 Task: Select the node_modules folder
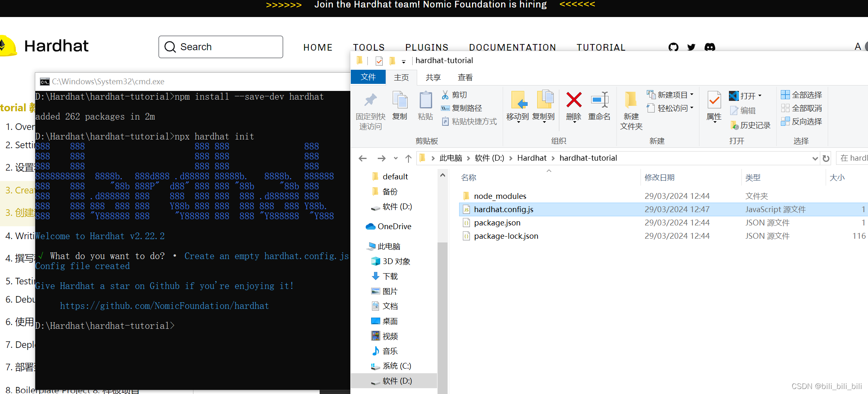pos(500,196)
